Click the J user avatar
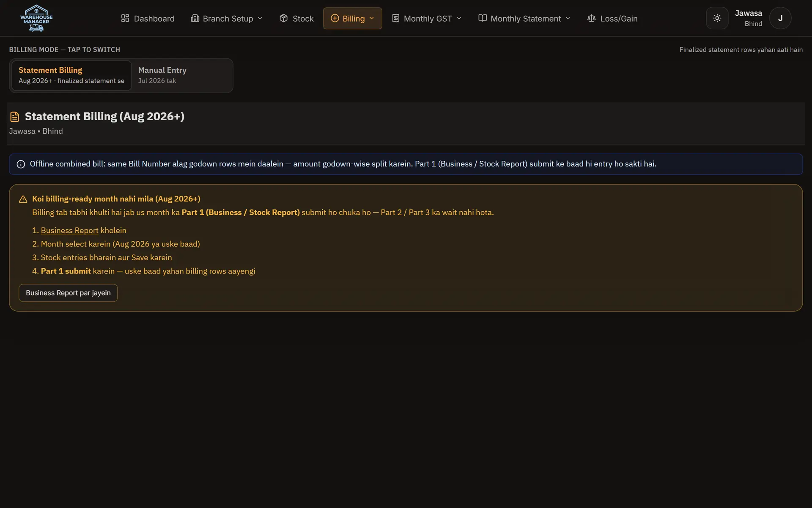Viewport: 812px width, 508px height. [780, 18]
